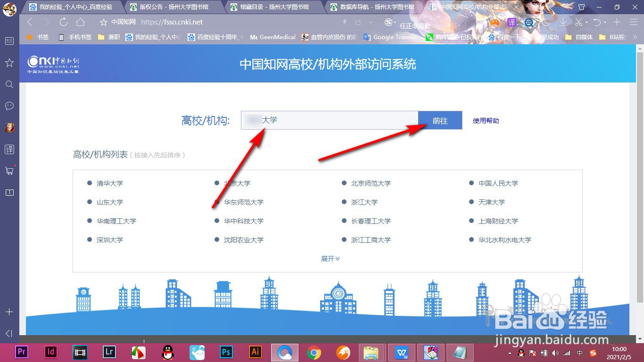Open QQ penguin in the taskbar
The image size is (644, 362).
167,352
